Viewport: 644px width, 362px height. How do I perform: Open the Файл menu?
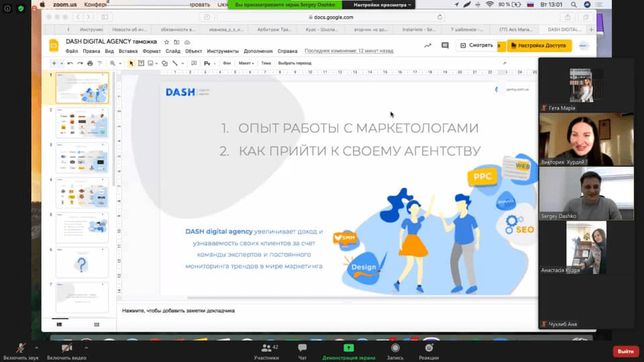(72, 52)
